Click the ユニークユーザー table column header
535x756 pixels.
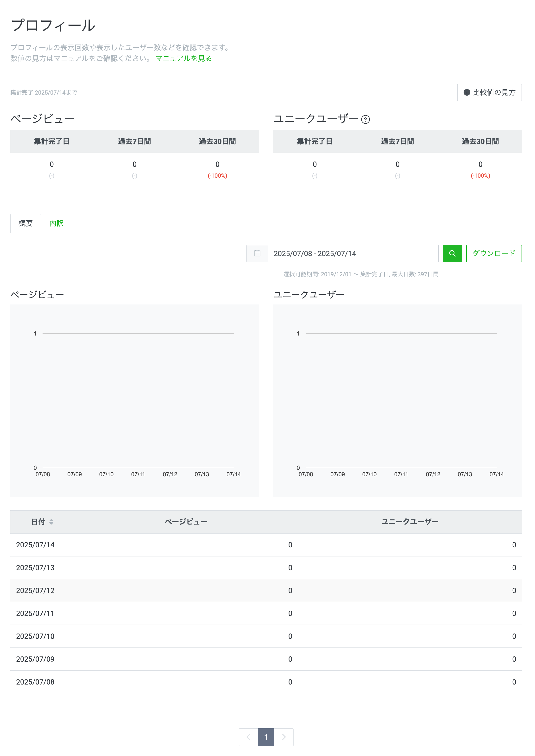410,522
